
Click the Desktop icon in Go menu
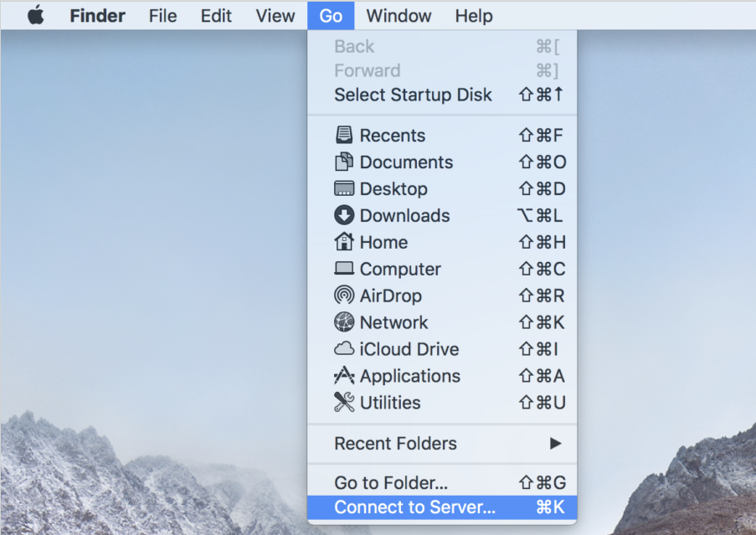tap(344, 189)
